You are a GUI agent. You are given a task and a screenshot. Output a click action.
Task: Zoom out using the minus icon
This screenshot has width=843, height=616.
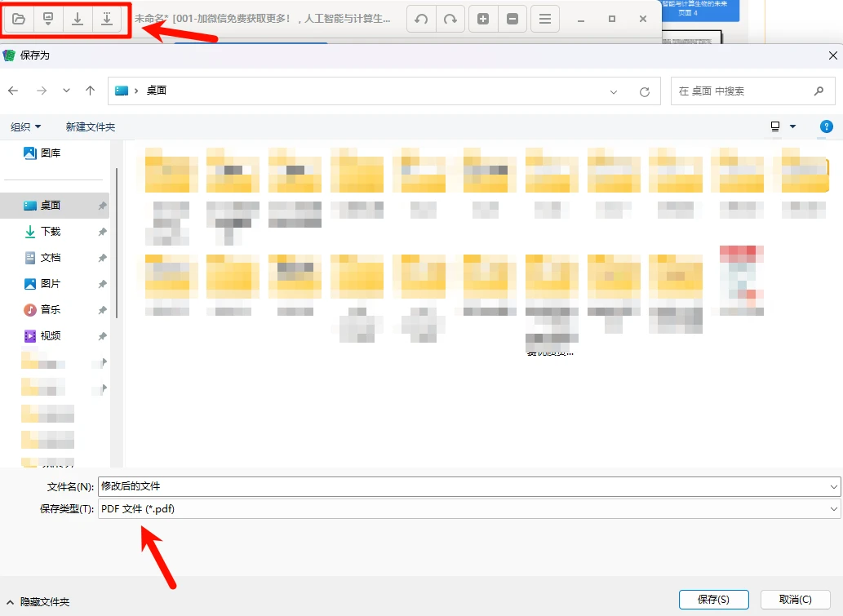512,19
